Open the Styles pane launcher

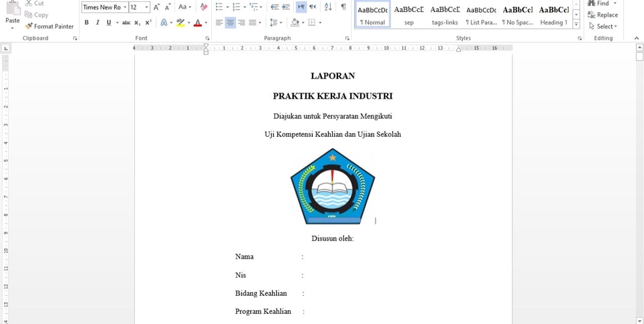tap(580, 38)
